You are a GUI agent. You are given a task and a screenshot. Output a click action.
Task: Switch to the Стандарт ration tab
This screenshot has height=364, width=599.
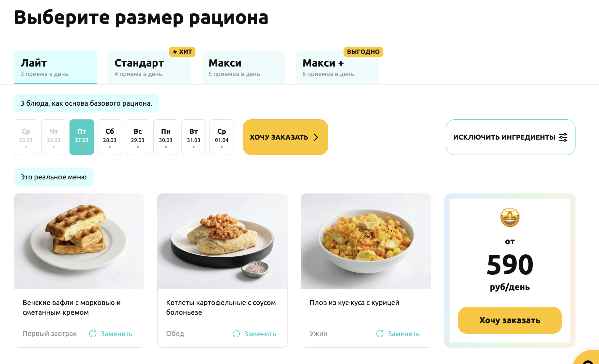pyautogui.click(x=149, y=68)
